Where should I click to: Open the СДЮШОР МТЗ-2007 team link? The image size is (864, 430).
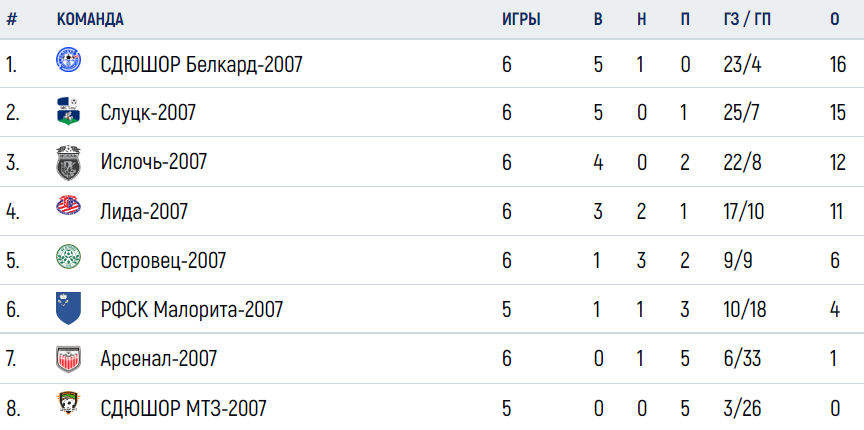183,408
